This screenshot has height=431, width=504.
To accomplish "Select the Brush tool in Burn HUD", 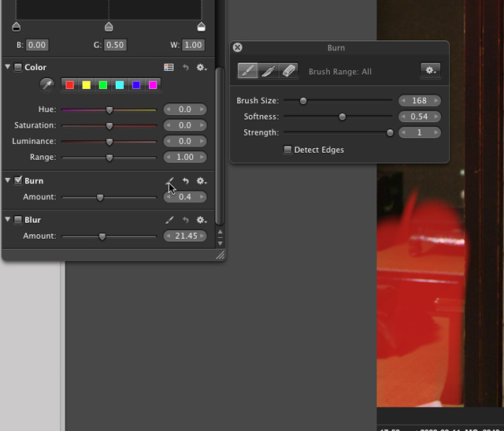I will [x=248, y=71].
